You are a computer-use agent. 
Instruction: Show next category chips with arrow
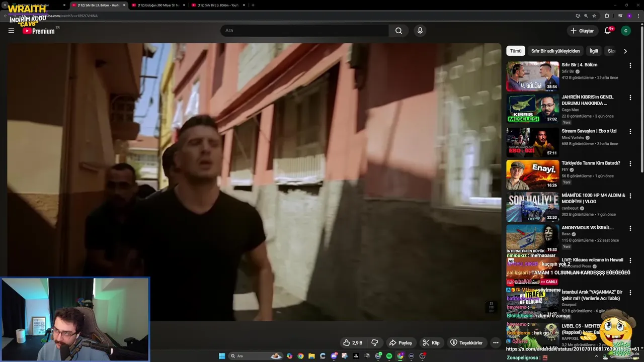[625, 51]
